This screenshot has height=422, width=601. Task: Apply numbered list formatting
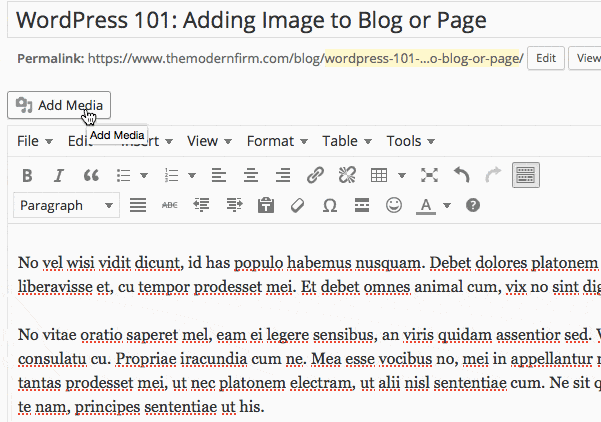click(171, 176)
